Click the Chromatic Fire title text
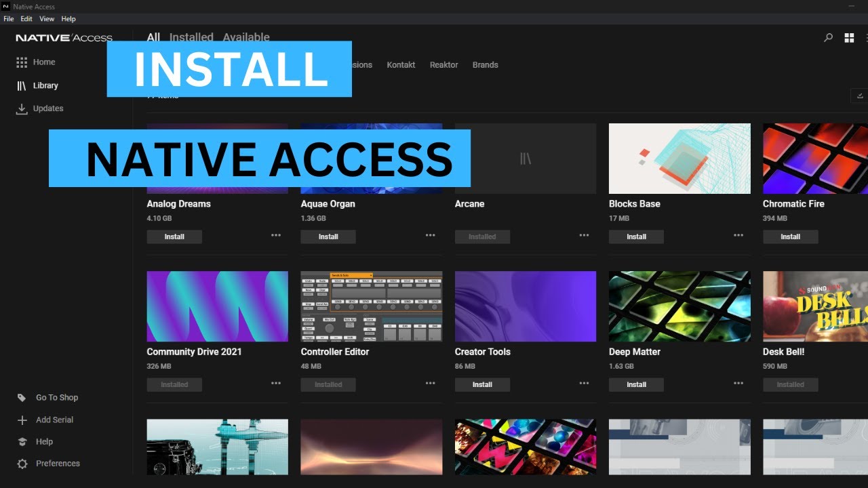This screenshot has height=488, width=868. [x=793, y=204]
